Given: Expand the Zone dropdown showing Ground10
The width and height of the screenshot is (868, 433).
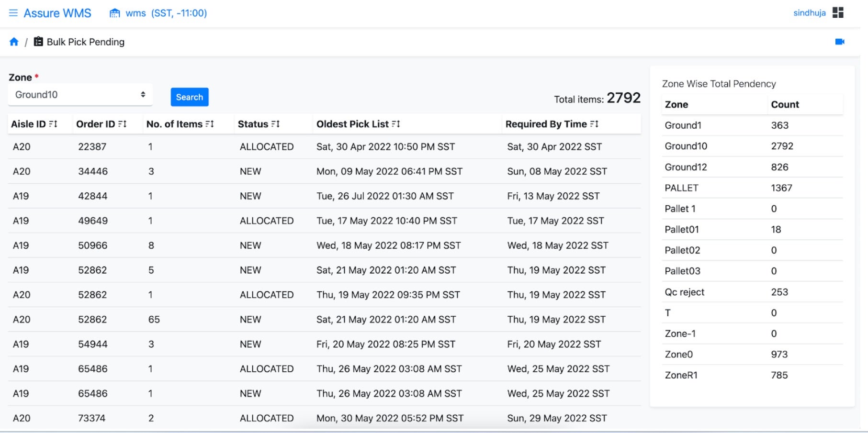Looking at the screenshot, I should pyautogui.click(x=80, y=95).
